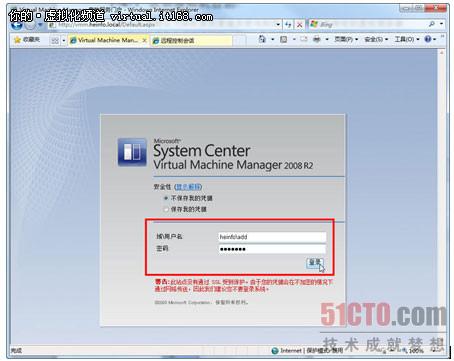Click the Refresh button by address bar
Screen dimensions: 454x361
(288, 24)
